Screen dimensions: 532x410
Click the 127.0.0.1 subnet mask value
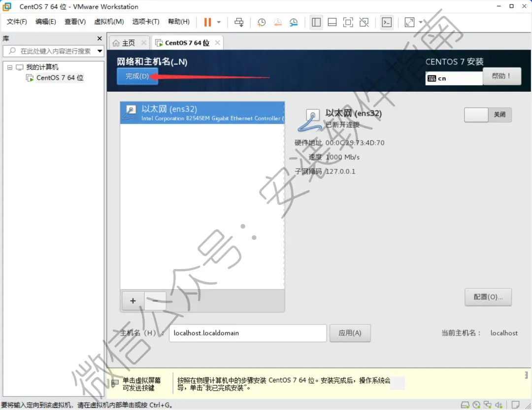click(x=340, y=171)
